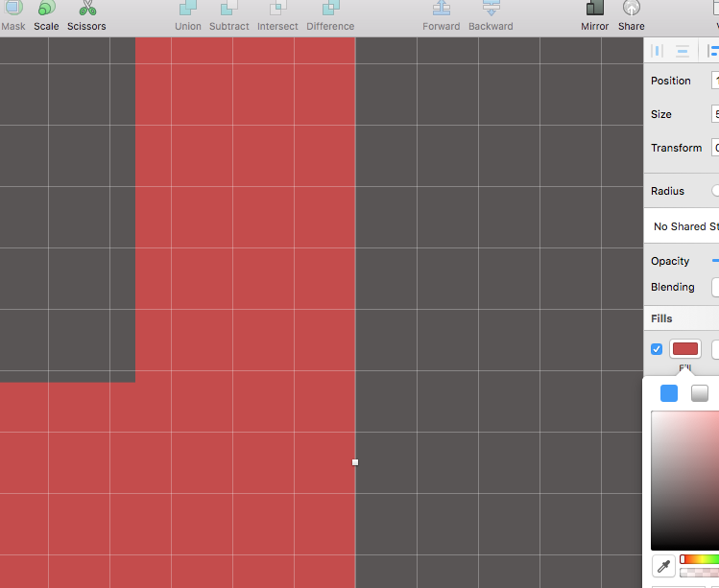Click the white selection handle on canvas
This screenshot has height=588, width=719.
[x=355, y=462]
